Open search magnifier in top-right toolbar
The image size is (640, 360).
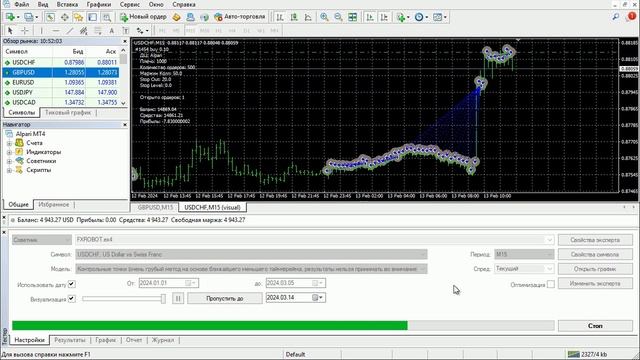(616, 17)
